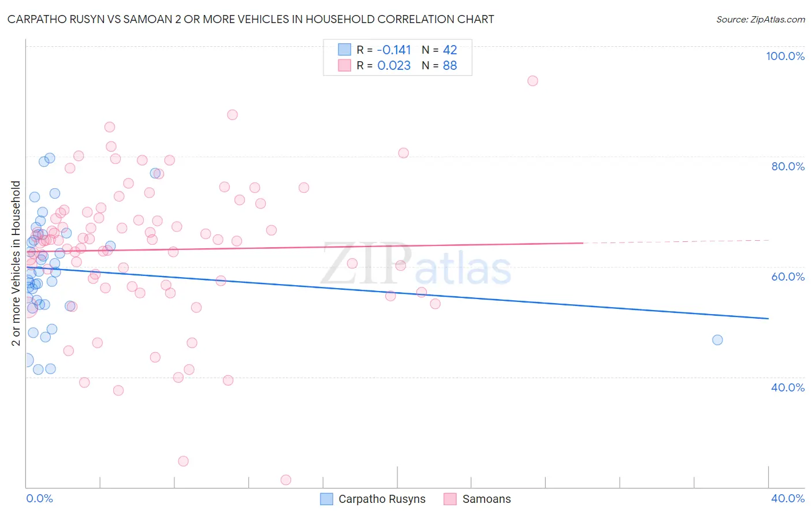Click the Carpatho Rusyns blue legend swatch

click(x=327, y=499)
